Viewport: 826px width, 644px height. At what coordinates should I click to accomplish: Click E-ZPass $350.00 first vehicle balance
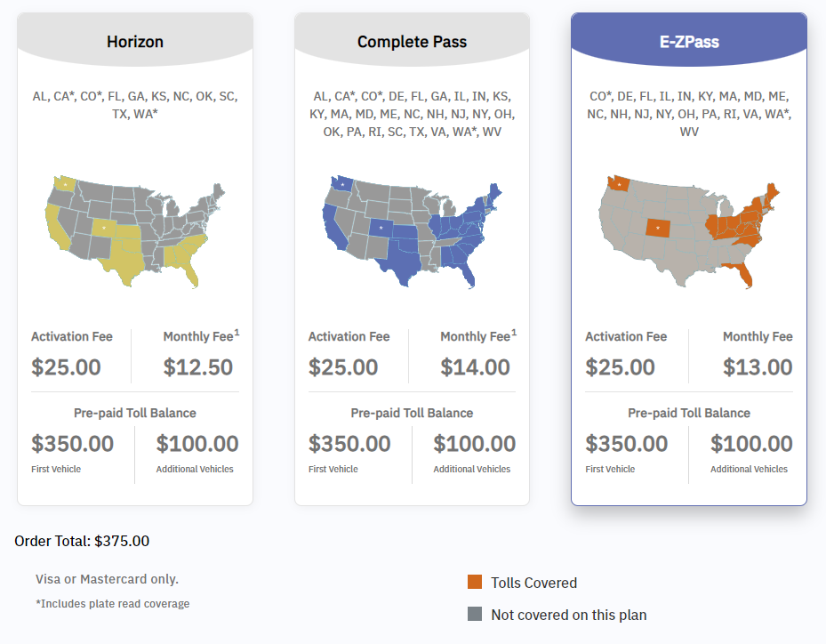pos(626,443)
